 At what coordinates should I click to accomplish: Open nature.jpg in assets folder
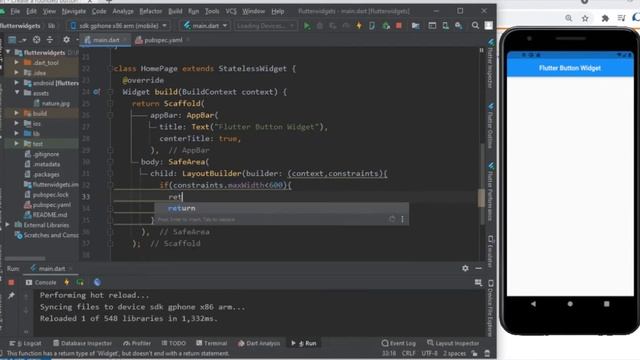pos(51,103)
